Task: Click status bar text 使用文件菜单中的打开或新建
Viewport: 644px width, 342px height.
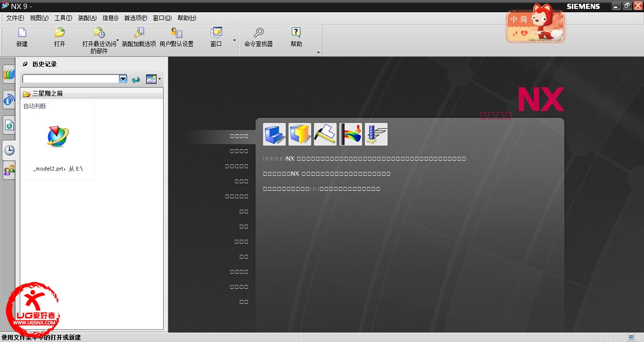Action: coord(41,338)
